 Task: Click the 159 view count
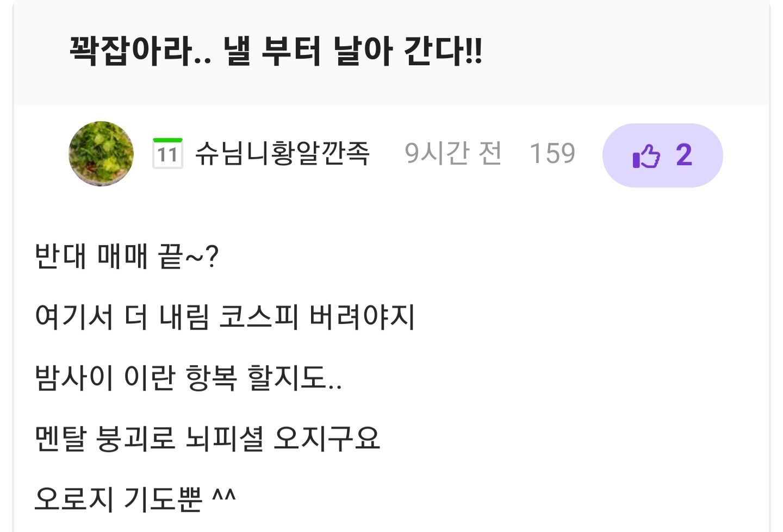click(x=552, y=154)
